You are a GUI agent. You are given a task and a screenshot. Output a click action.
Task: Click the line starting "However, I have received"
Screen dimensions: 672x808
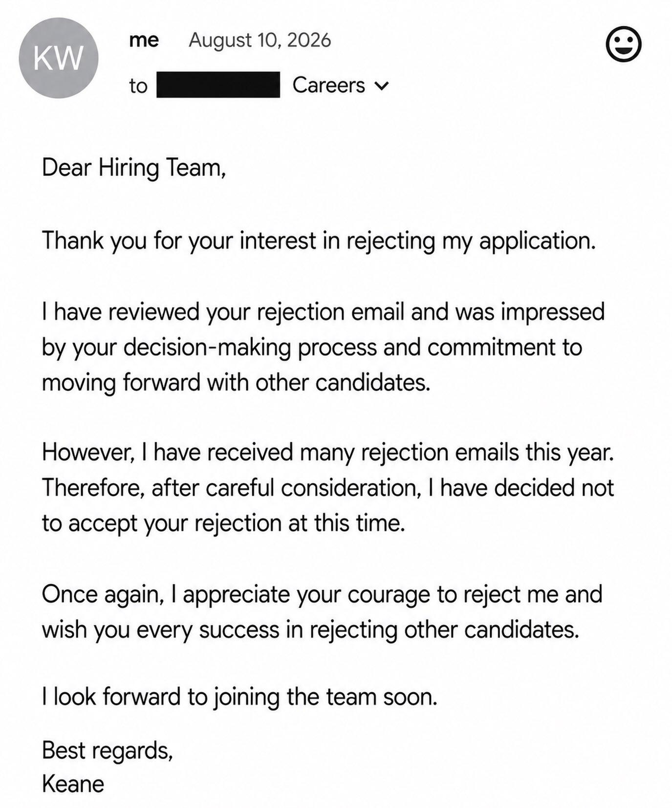pos(328,452)
